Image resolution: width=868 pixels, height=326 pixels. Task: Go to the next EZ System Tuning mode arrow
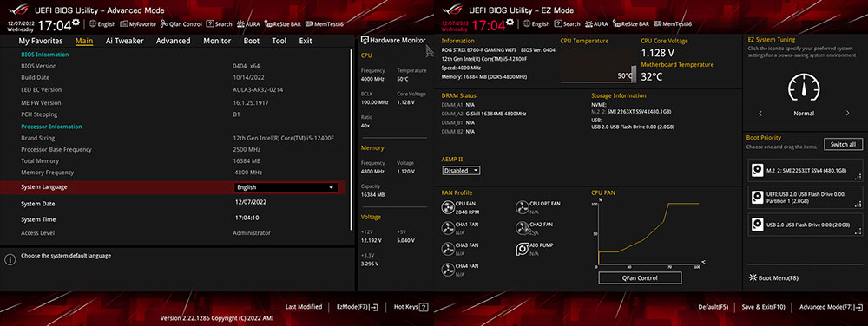click(x=847, y=114)
